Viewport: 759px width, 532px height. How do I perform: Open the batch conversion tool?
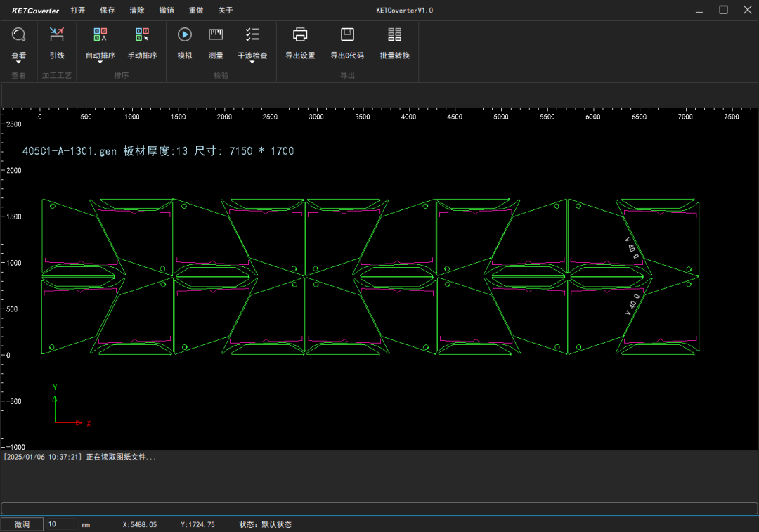(395, 35)
